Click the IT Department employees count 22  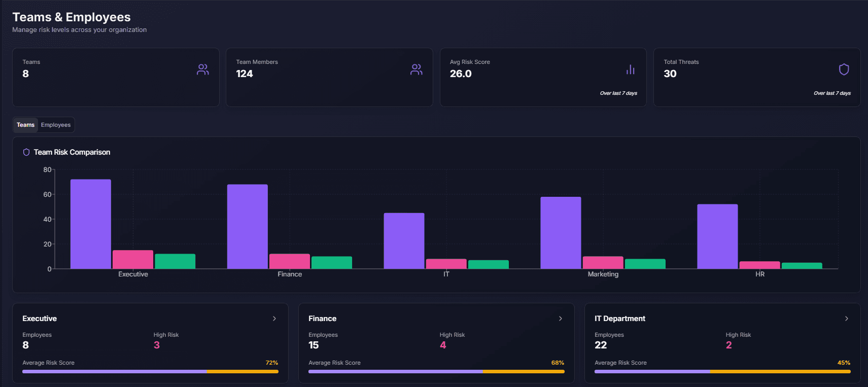pos(601,345)
